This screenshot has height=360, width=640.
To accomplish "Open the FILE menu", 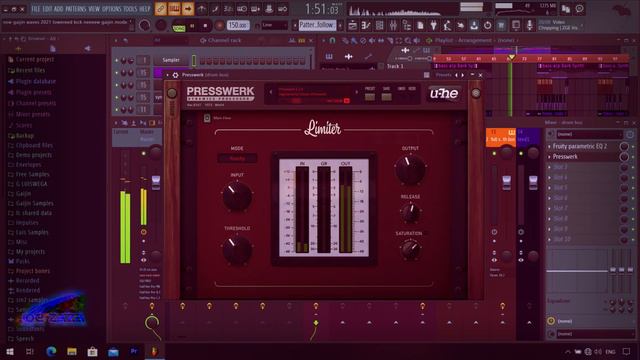I will coord(36,9).
